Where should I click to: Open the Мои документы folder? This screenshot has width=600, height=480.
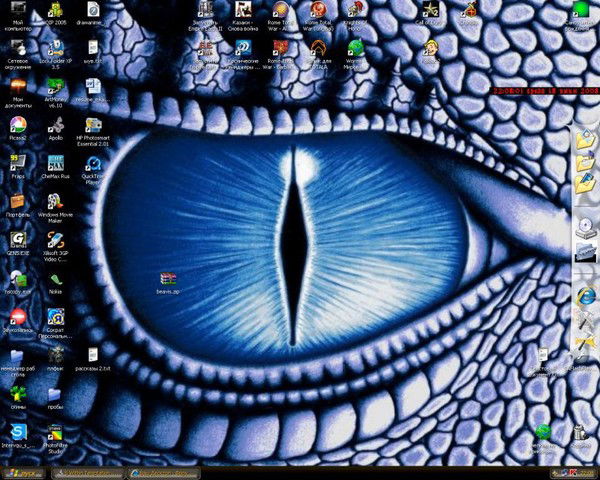pyautogui.click(x=17, y=87)
